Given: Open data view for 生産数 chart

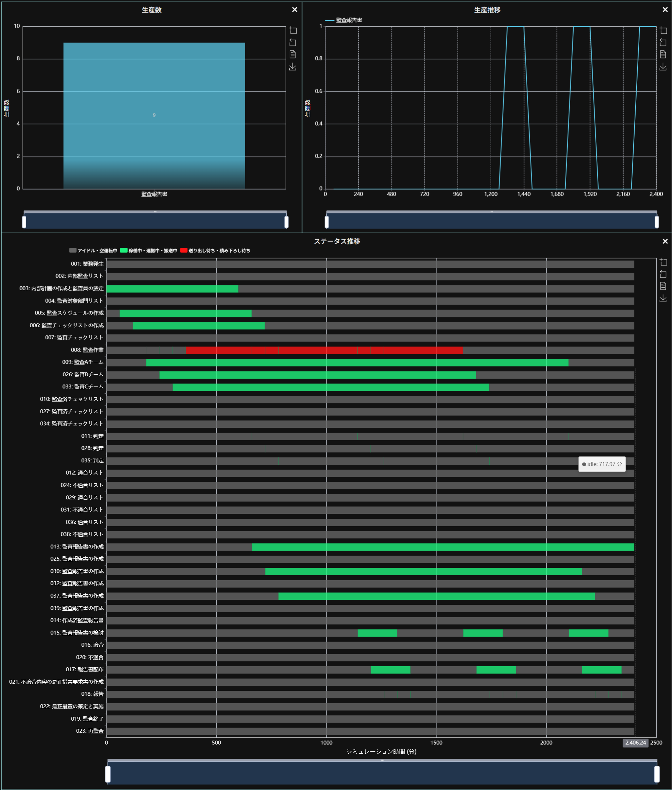Looking at the screenshot, I should click(293, 54).
